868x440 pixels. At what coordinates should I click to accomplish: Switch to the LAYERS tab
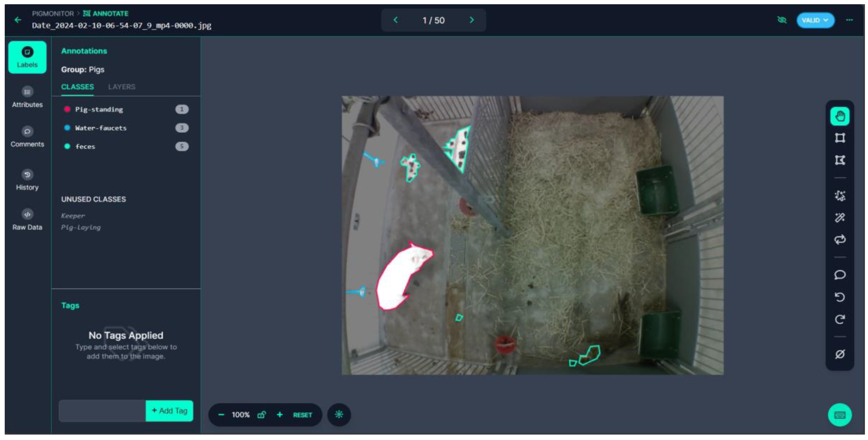(122, 87)
